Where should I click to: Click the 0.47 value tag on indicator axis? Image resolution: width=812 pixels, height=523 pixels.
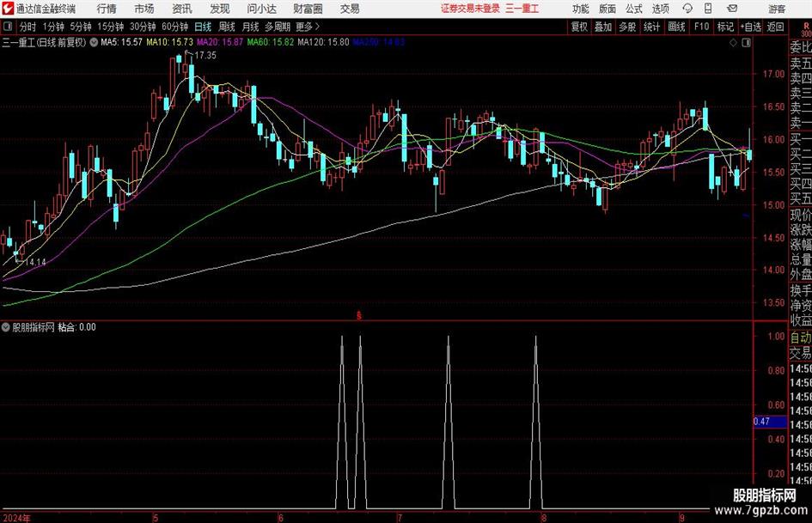[770, 422]
